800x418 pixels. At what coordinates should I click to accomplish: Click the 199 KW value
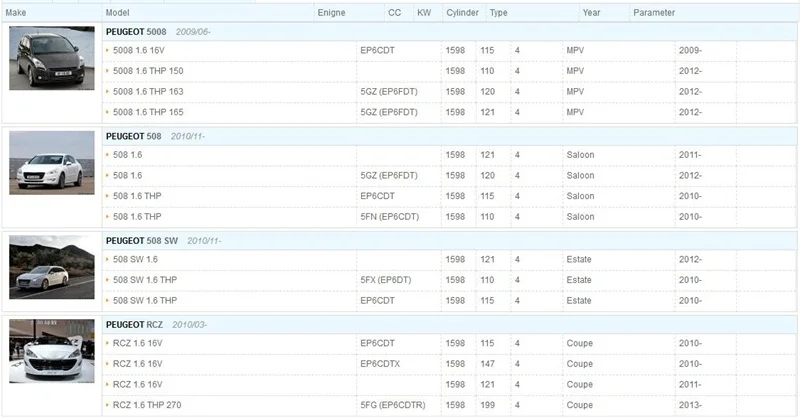pyautogui.click(x=487, y=405)
